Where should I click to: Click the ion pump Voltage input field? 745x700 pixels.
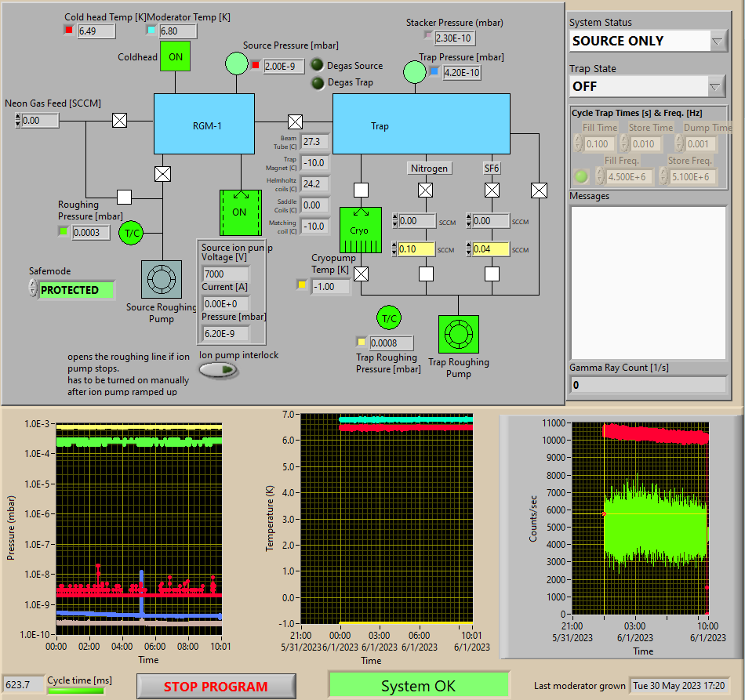224,274
